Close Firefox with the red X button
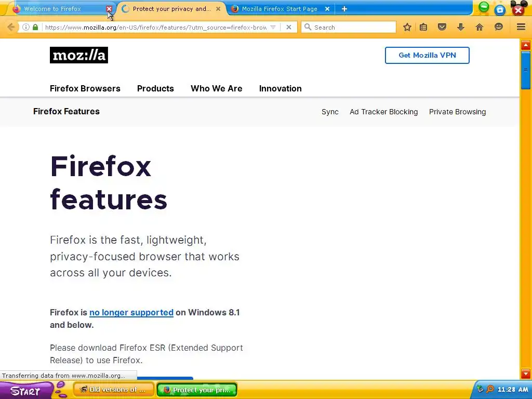 tap(518, 10)
